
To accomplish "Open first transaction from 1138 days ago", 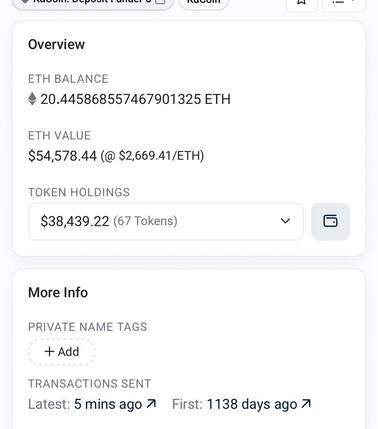I will (252, 404).
